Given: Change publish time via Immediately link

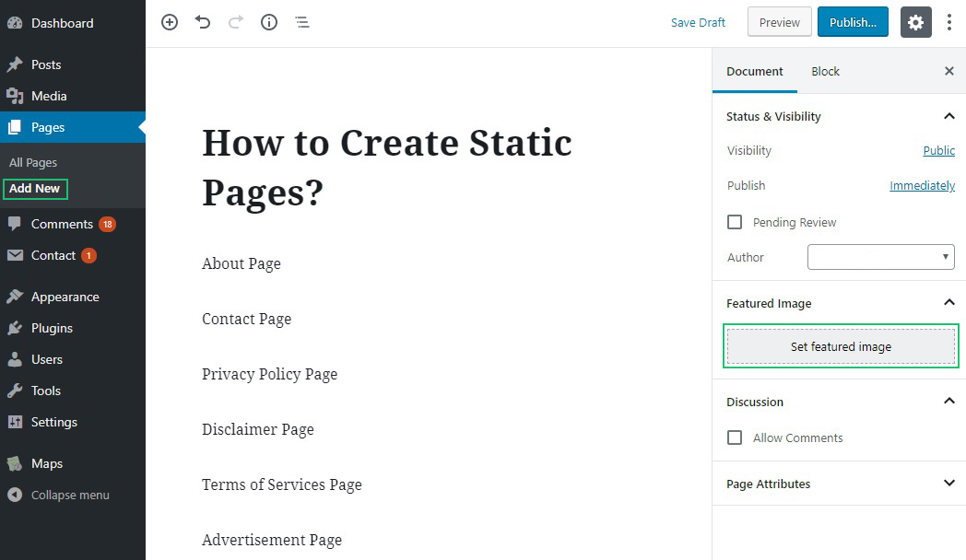Looking at the screenshot, I should [x=923, y=186].
